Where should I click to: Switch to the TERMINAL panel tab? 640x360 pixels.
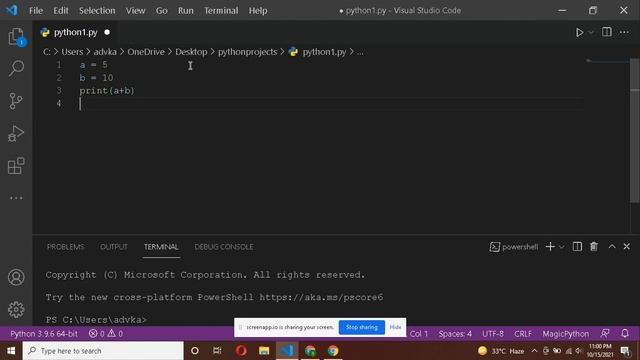(161, 247)
